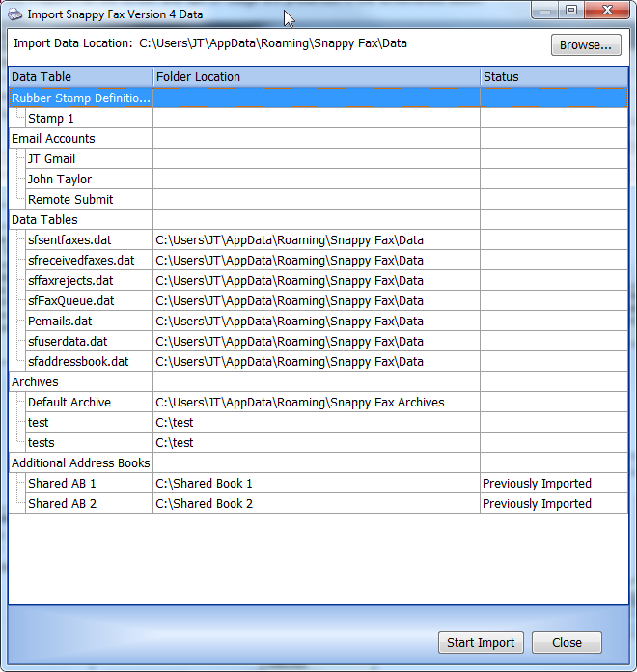Start the import process
The image size is (637, 672).
pos(481,642)
